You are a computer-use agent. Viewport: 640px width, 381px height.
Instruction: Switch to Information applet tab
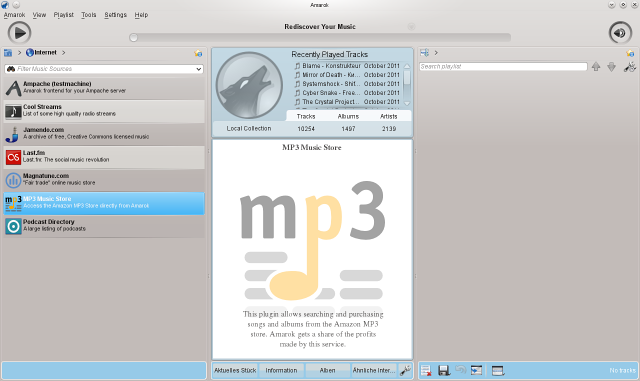(281, 370)
